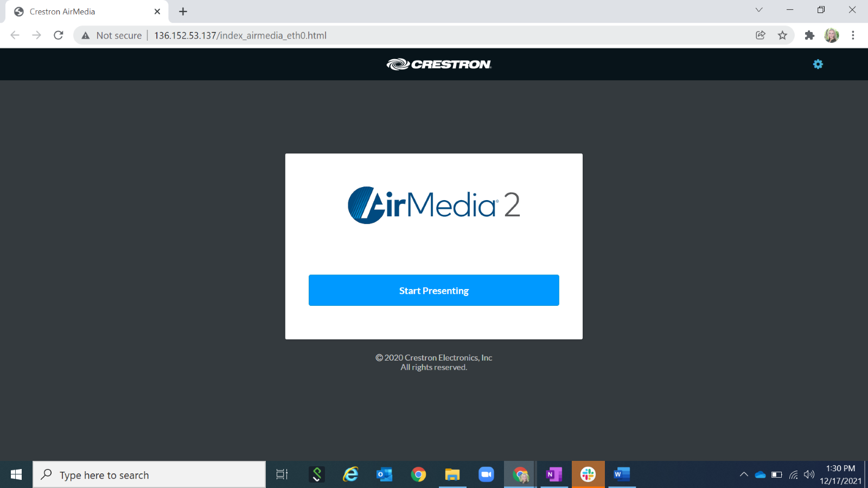Open the tab search dropdown arrow
Image resolution: width=868 pixels, height=488 pixels.
(x=759, y=10)
